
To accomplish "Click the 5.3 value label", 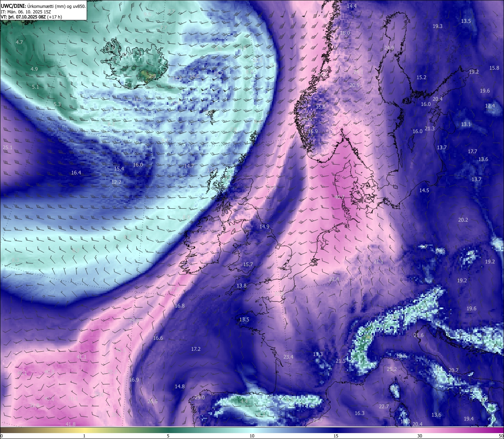I will tap(57, 104).
